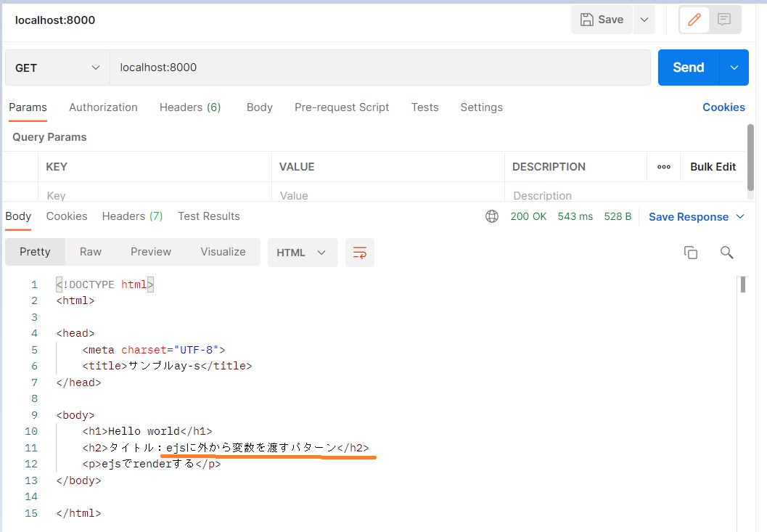This screenshot has width=767, height=532.
Task: Open the Tests tab
Action: [424, 107]
